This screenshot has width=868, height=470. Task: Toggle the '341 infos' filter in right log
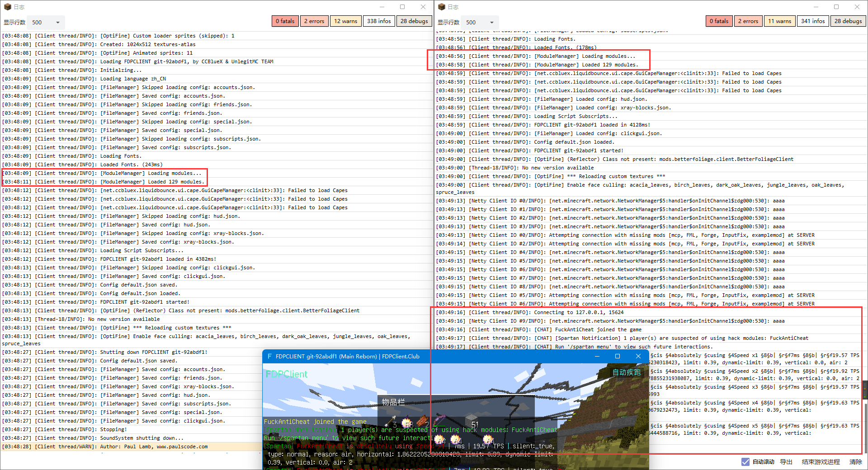coord(812,21)
